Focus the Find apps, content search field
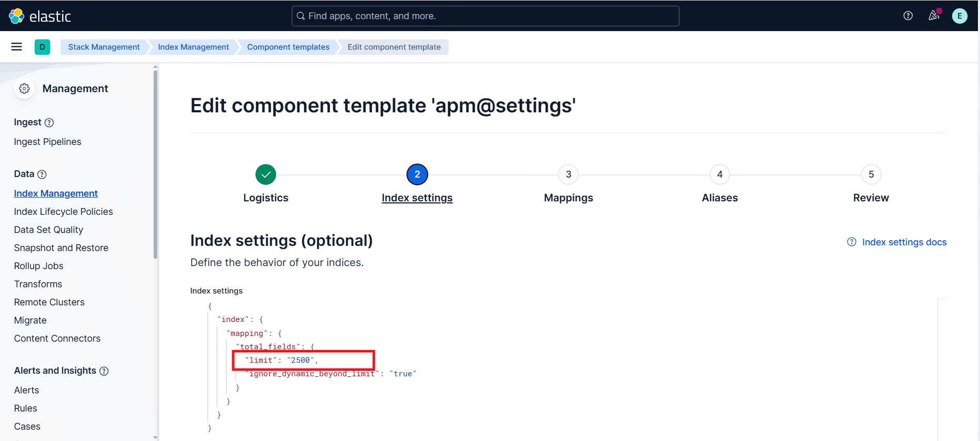 tap(486, 16)
